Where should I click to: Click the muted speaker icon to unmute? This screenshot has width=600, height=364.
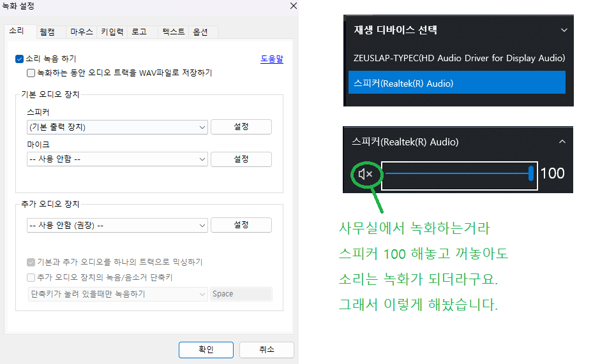coord(366,175)
